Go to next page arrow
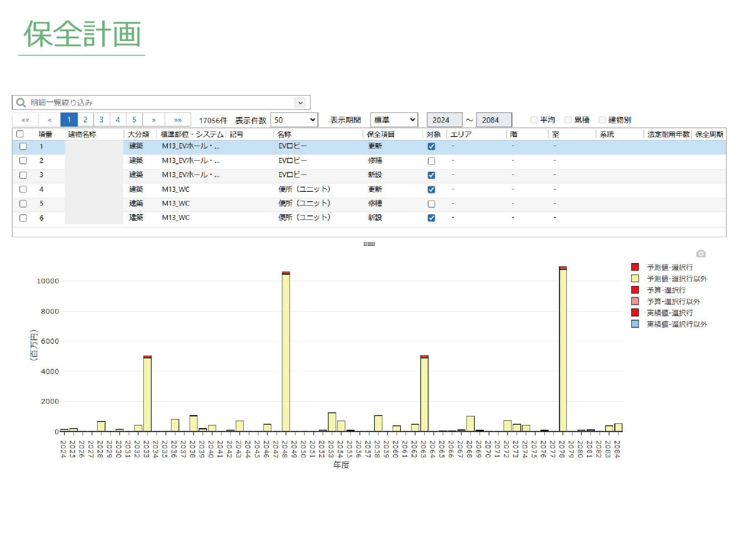The image size is (741, 560). pyautogui.click(x=154, y=120)
